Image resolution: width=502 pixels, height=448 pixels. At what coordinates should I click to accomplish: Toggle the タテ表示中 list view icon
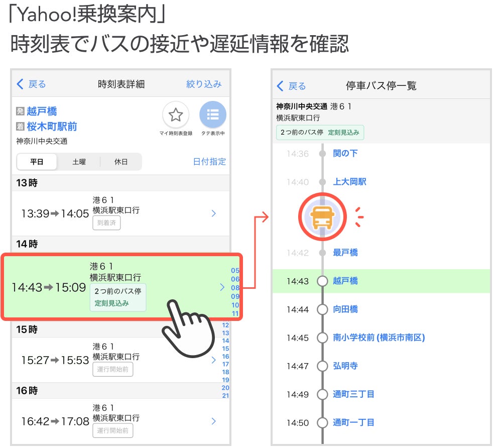212,115
